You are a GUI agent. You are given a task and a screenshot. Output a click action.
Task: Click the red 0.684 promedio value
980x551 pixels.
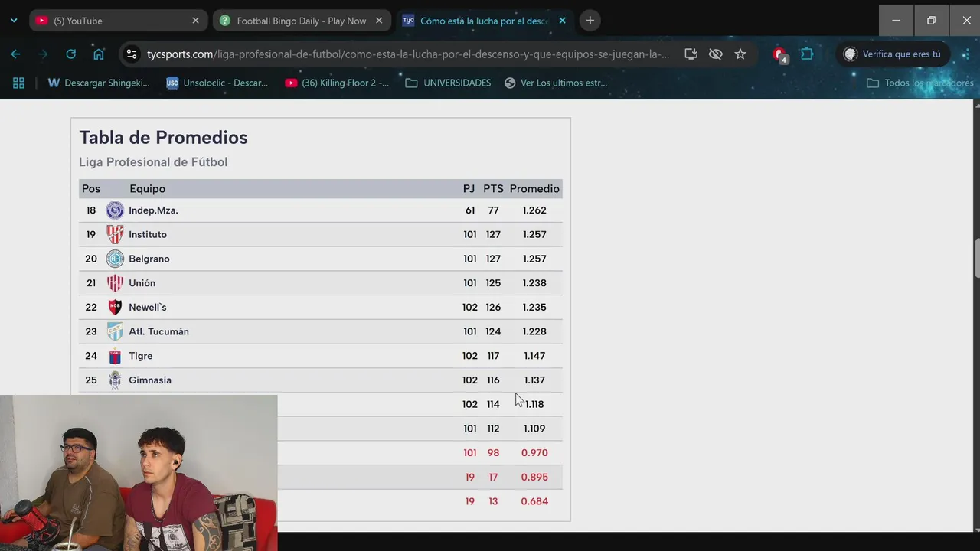pyautogui.click(x=534, y=501)
